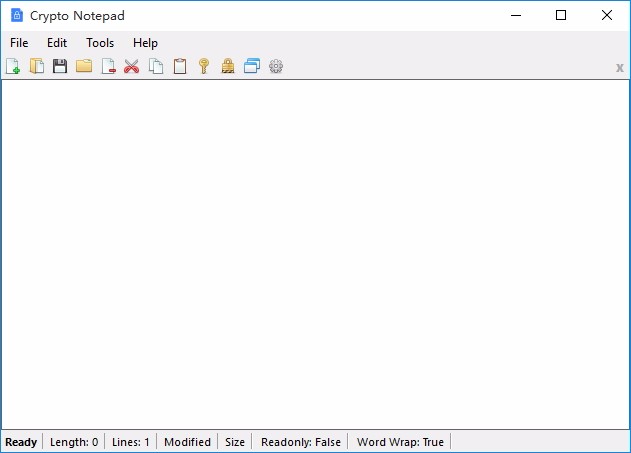Click the Modified status entry

coord(188,442)
